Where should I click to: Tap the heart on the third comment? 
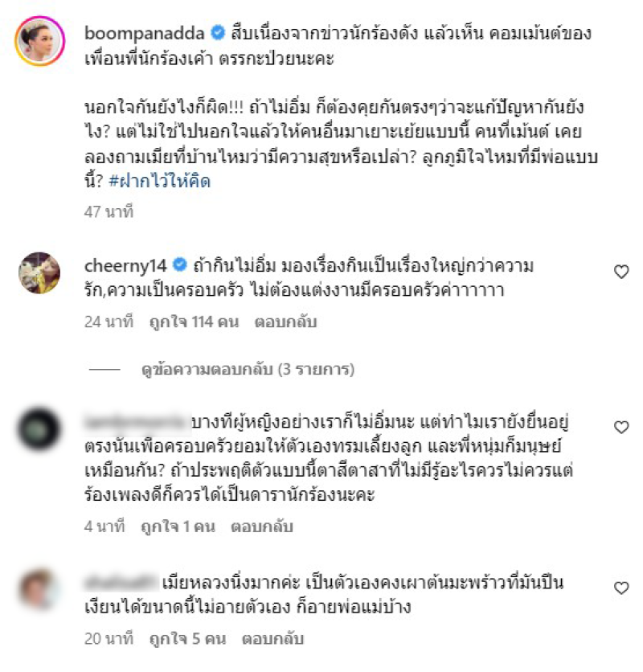pos(621,428)
